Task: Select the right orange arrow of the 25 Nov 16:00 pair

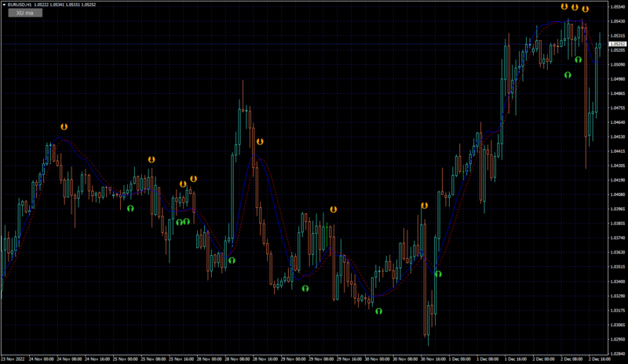Action: pyautogui.click(x=193, y=179)
